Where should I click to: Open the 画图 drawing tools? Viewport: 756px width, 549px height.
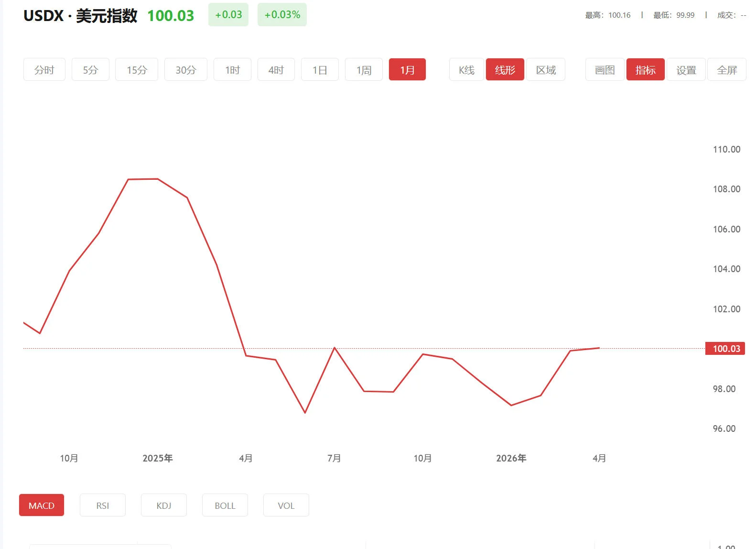pyautogui.click(x=605, y=70)
